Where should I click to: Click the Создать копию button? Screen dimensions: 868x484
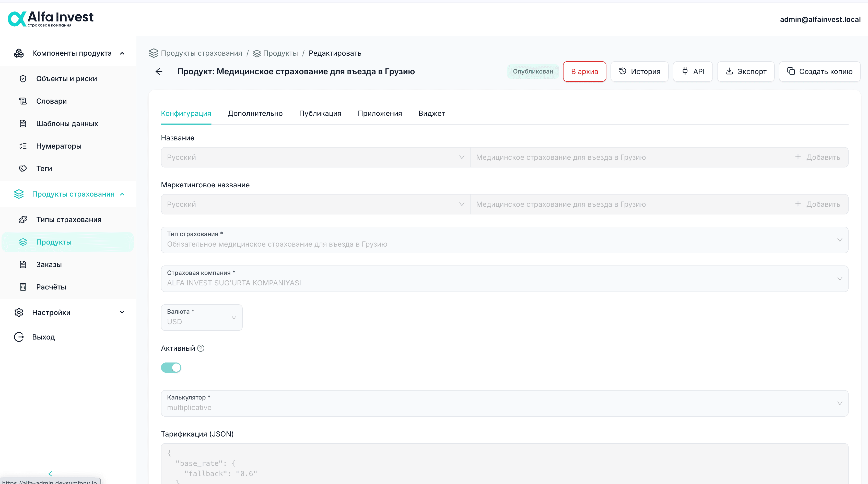pyautogui.click(x=819, y=71)
